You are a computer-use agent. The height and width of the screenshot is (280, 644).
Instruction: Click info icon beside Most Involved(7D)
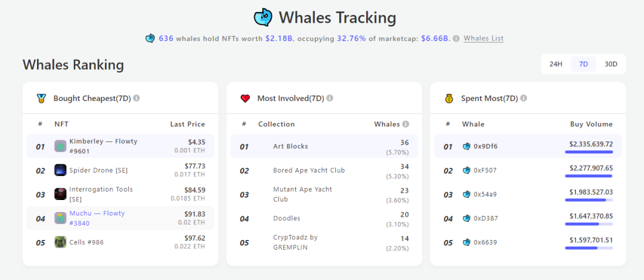click(x=330, y=99)
